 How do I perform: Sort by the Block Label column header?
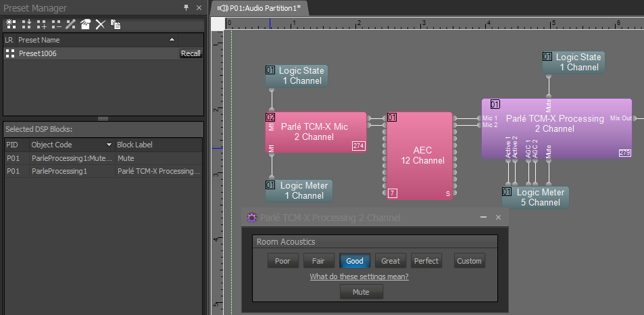tap(159, 145)
